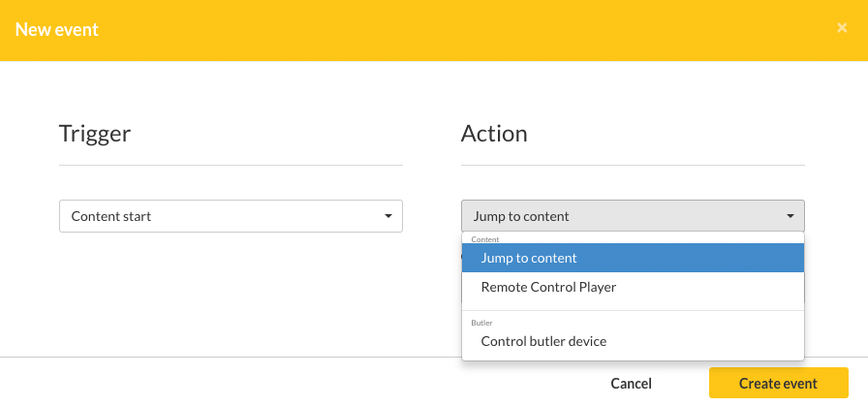Click the caret arrow on Action dropdown
Image resolution: width=868 pixels, height=406 pixels.
tap(790, 216)
